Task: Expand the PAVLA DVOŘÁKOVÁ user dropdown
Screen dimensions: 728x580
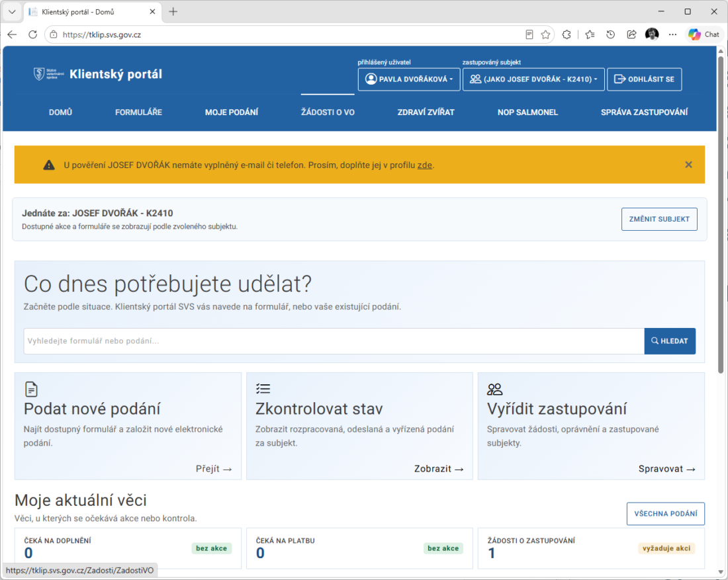Action: [409, 79]
